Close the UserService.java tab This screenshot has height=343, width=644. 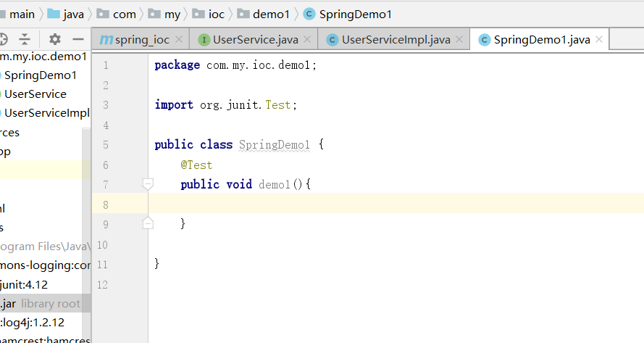307,39
